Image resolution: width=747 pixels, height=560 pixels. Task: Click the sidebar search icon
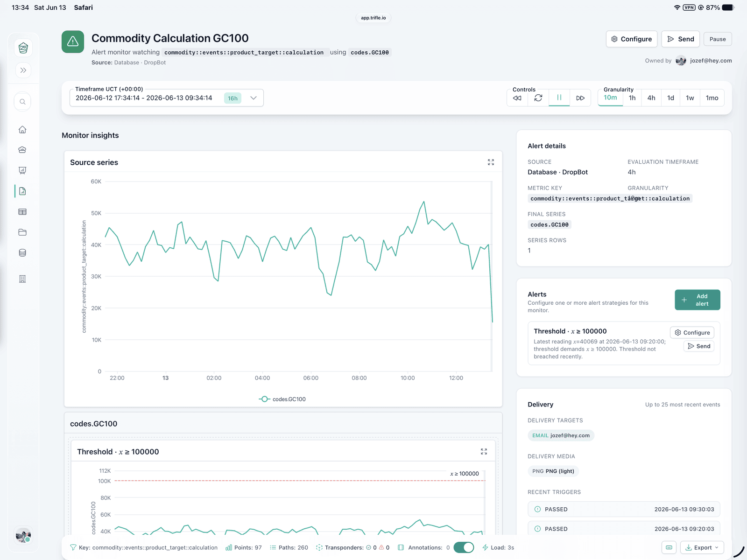[x=22, y=102]
